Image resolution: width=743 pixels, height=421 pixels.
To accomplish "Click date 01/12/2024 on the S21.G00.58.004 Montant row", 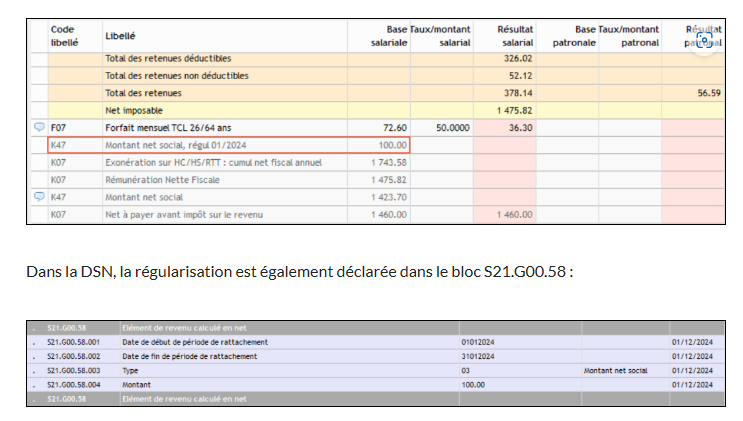I will [x=692, y=384].
